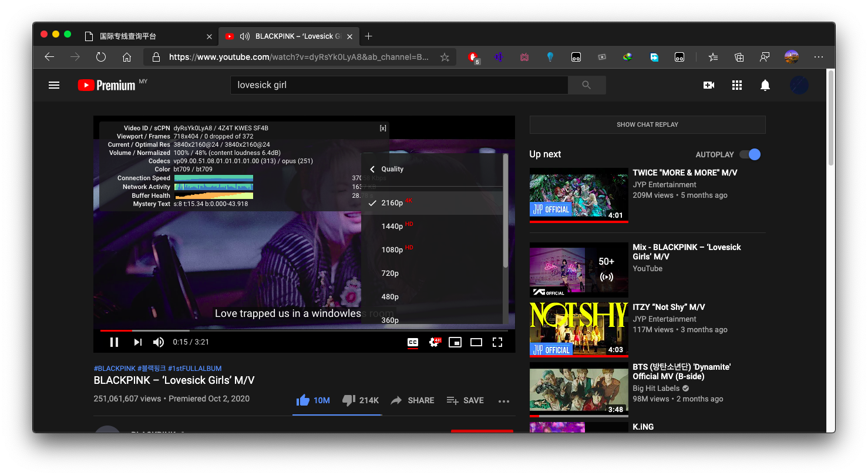Switch to theater mode
Image resolution: width=868 pixels, height=476 pixels.
pyautogui.click(x=476, y=342)
